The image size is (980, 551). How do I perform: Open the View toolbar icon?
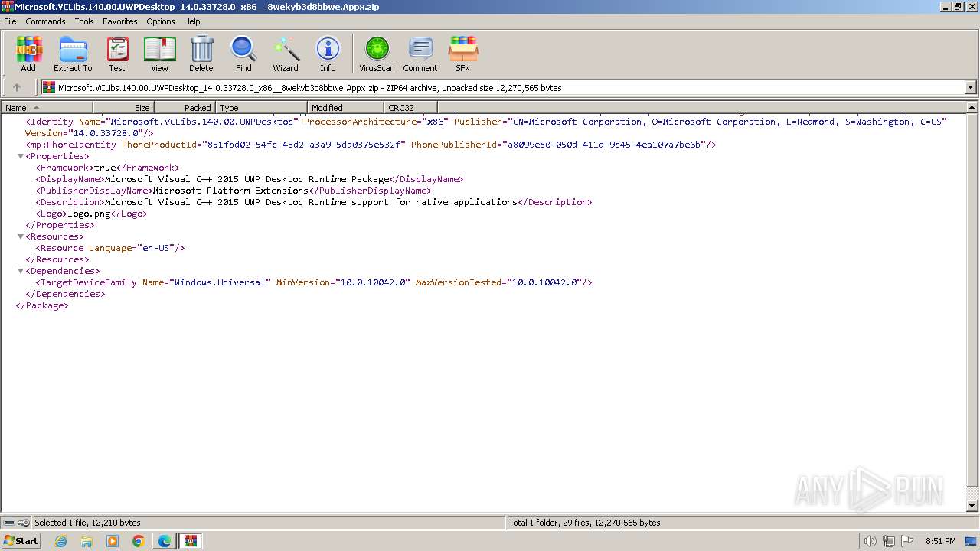coord(159,54)
